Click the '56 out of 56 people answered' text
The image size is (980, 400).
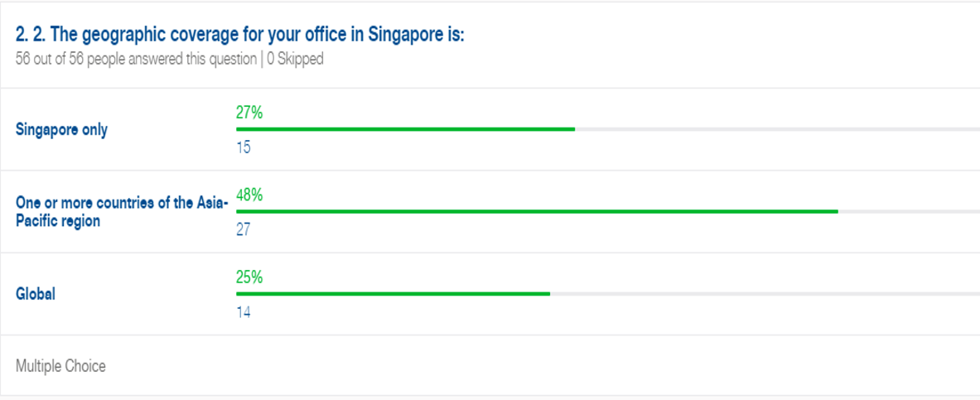(x=136, y=60)
